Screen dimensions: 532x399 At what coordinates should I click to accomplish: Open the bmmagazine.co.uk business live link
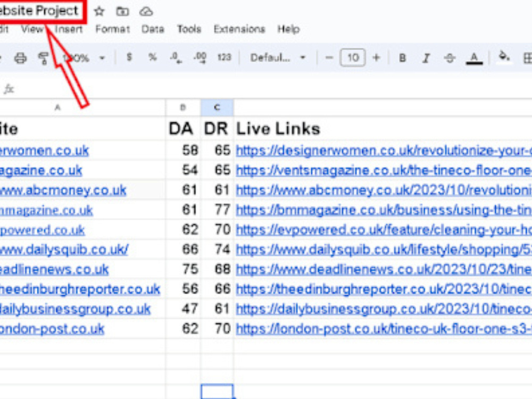[384, 210]
